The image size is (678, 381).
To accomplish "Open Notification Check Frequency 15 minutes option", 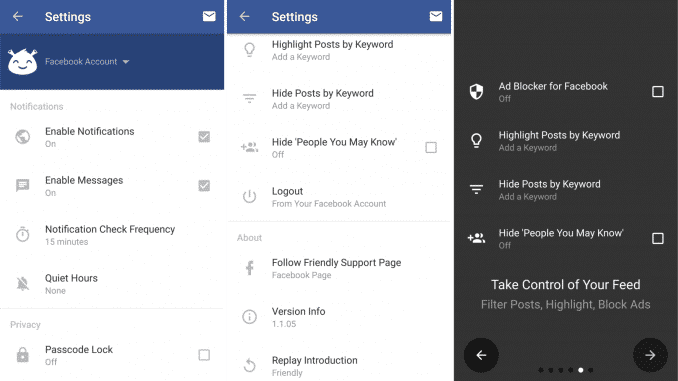I will (112, 235).
